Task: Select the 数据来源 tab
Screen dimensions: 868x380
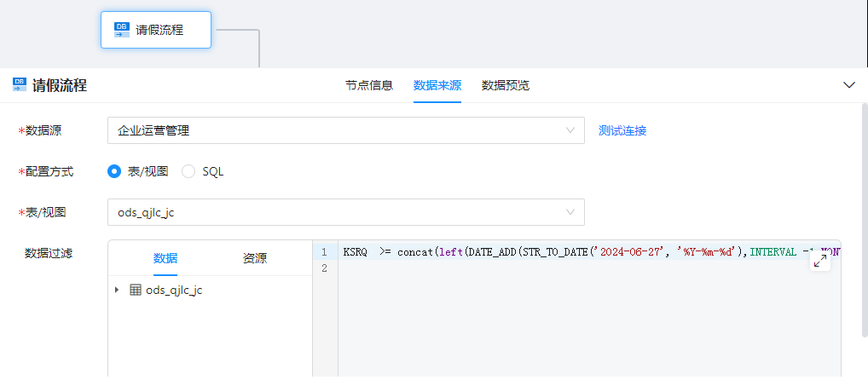Action: pyautogui.click(x=437, y=85)
